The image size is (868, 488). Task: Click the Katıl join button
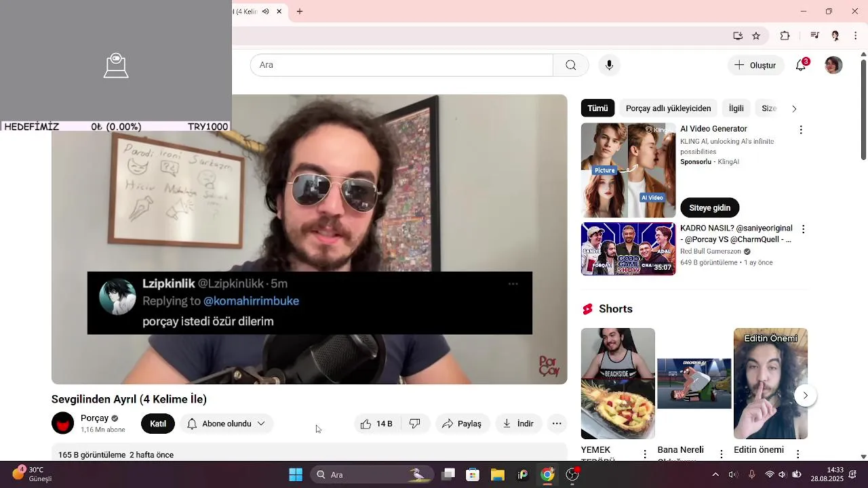[158, 424]
